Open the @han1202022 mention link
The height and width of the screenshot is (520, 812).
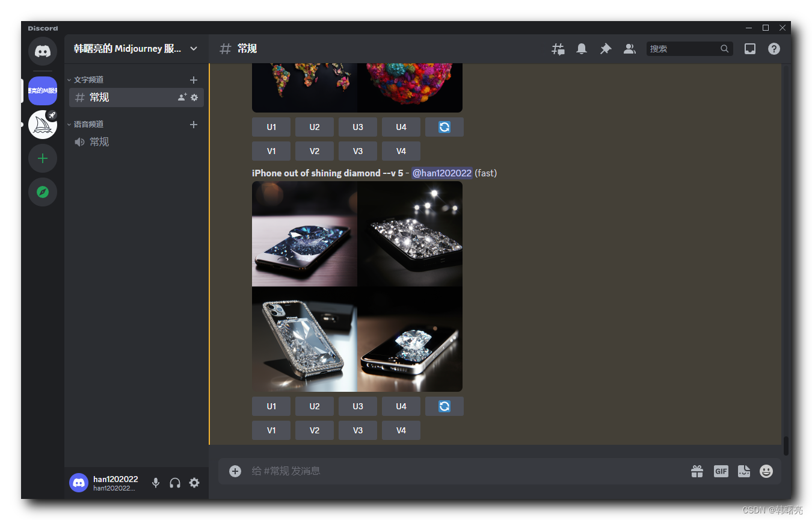click(x=442, y=173)
